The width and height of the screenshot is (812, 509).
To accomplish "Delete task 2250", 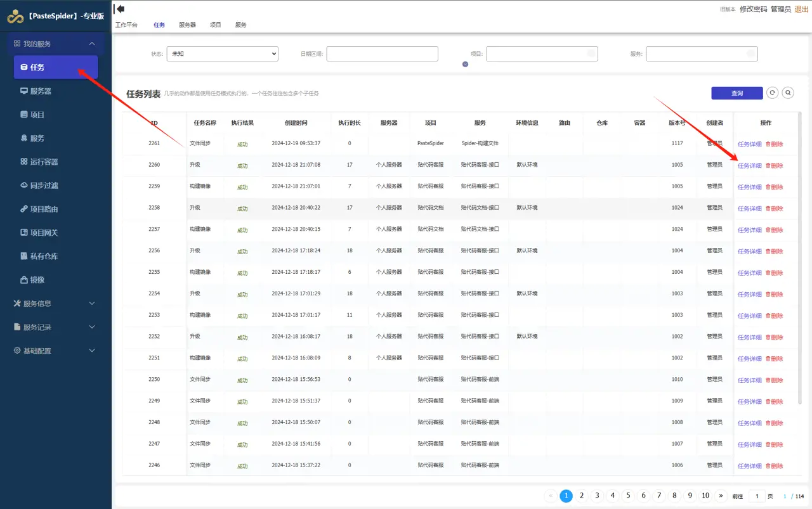I will pyautogui.click(x=775, y=380).
